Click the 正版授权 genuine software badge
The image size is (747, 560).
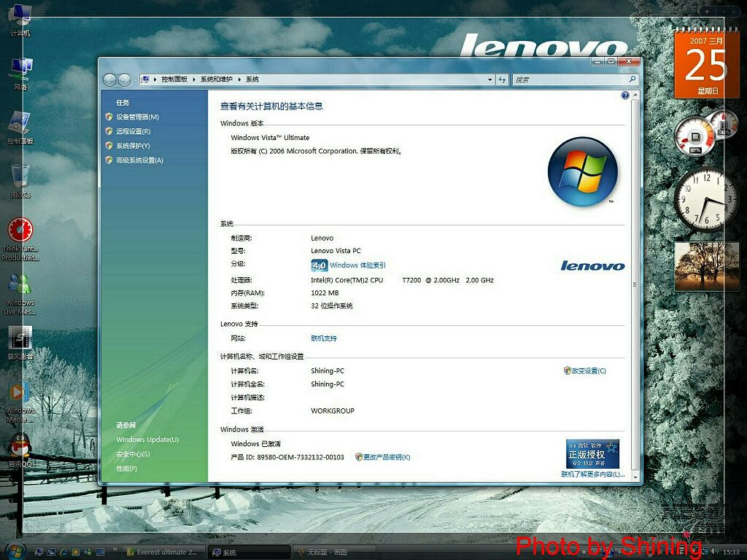(592, 453)
